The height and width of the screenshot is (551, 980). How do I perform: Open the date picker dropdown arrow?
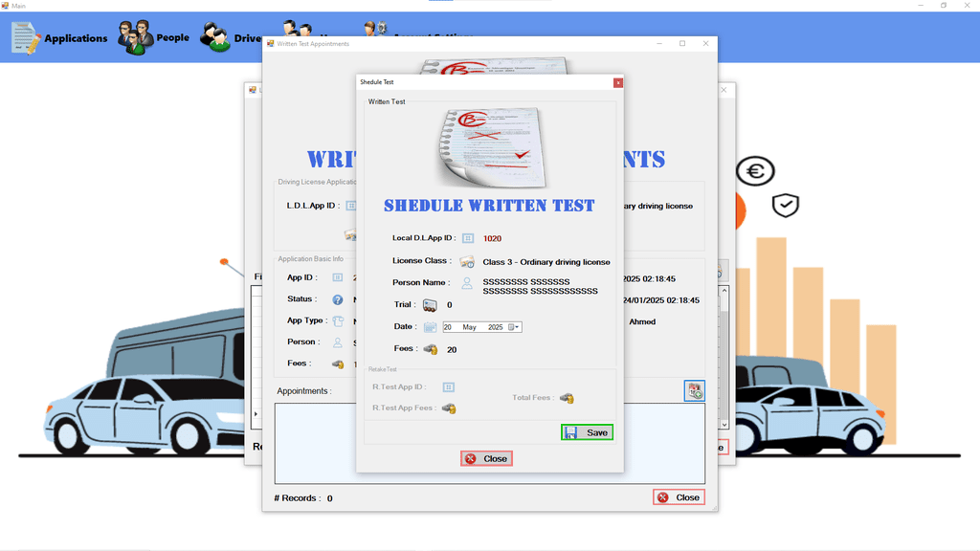point(516,327)
